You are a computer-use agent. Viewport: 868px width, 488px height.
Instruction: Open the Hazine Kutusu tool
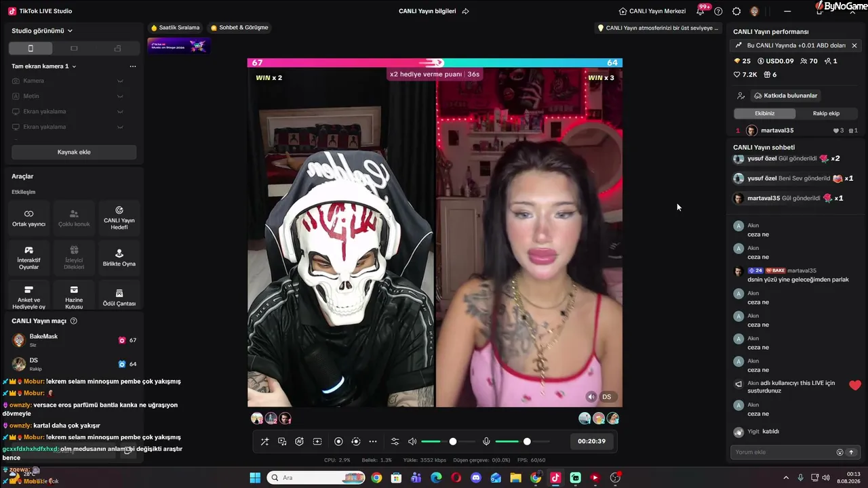(74, 297)
